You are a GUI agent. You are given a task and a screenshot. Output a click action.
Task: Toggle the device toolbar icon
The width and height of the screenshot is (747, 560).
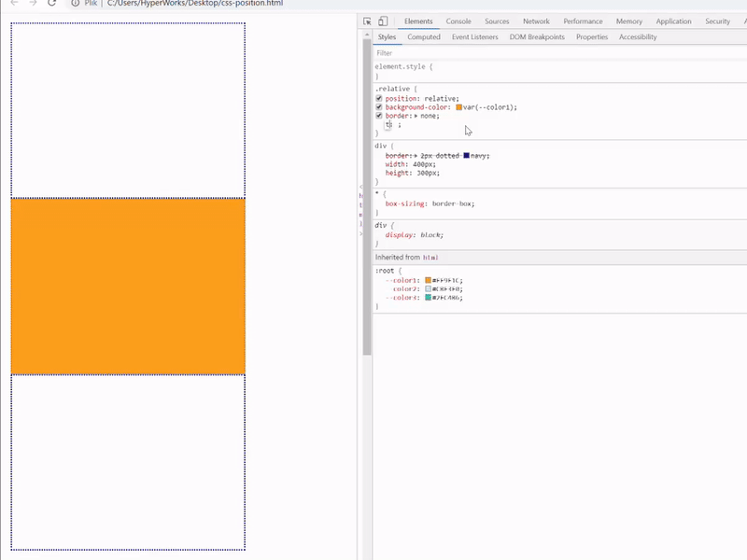(x=383, y=21)
